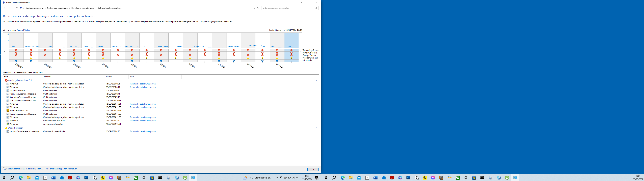Open the address bar history dropdown

click(254, 8)
